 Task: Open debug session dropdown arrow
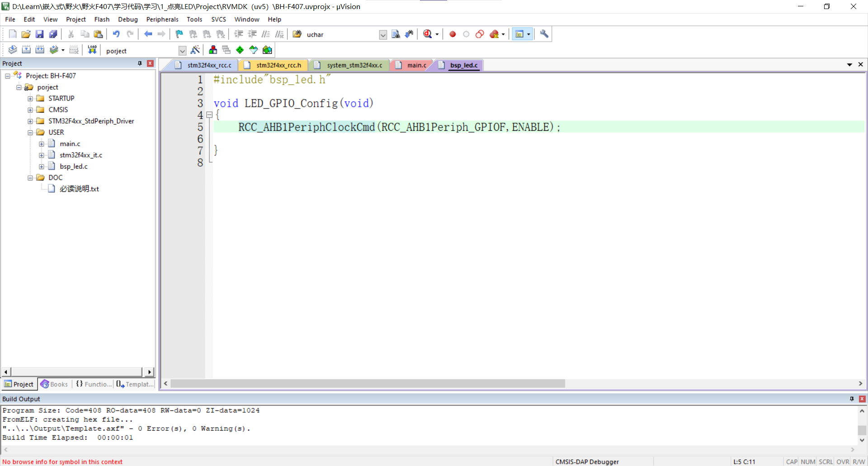click(x=437, y=34)
